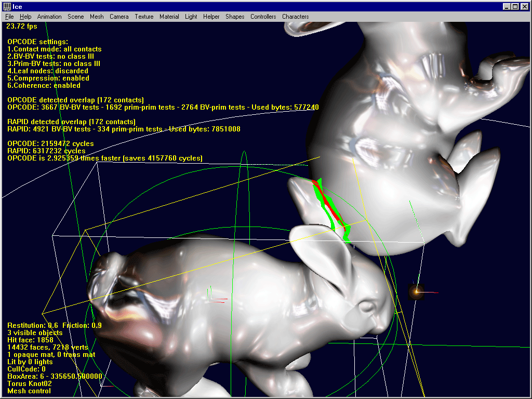The height and width of the screenshot is (399, 532).
Task: Click 'OPCODE is 2.925359 times faster' line
Action: pyautogui.click(x=105, y=158)
